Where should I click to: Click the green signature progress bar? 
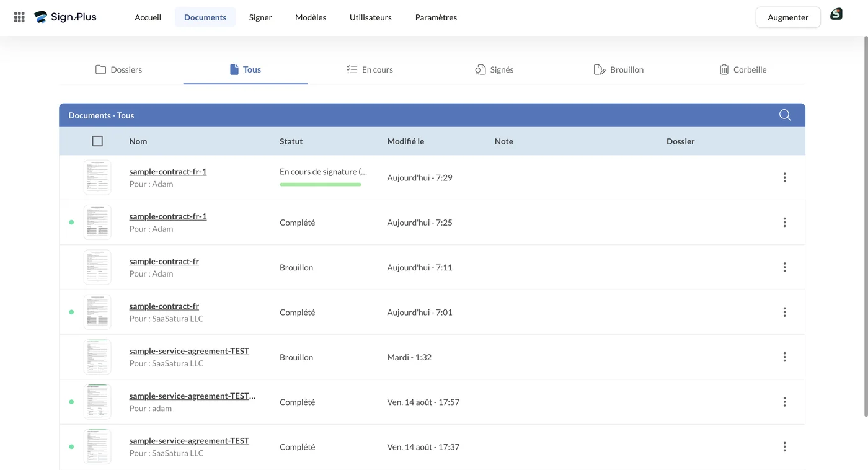click(321, 184)
